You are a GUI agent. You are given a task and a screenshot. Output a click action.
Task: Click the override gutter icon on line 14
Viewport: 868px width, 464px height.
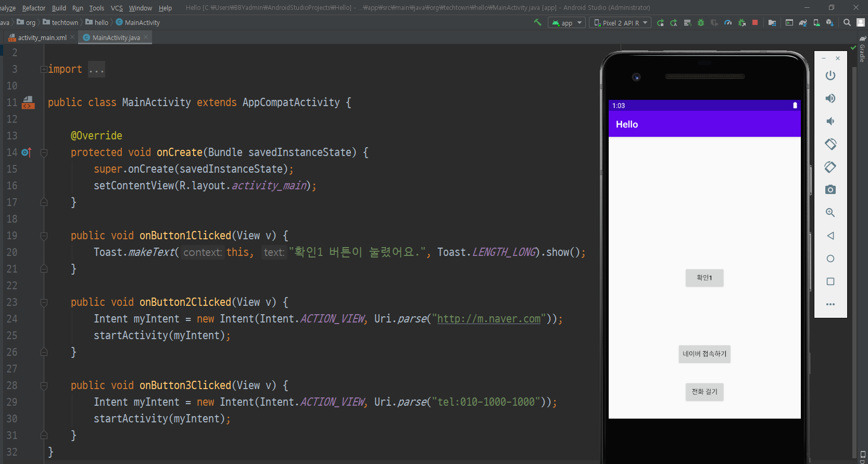tap(26, 152)
